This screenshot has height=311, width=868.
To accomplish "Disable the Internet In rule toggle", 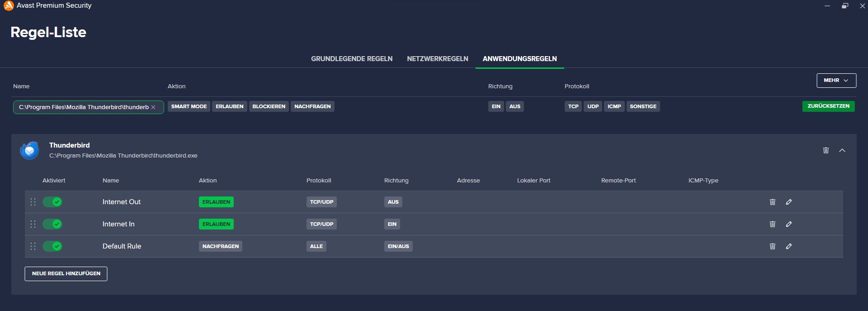I will coord(52,224).
